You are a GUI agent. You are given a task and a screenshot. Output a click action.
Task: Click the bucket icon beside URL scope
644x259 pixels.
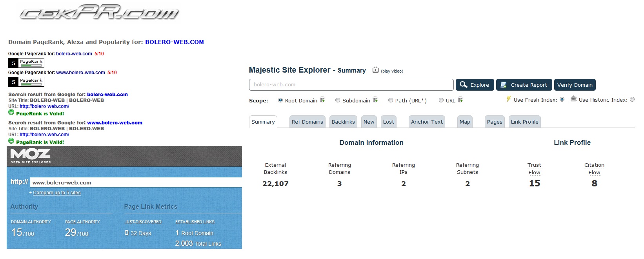pyautogui.click(x=460, y=100)
